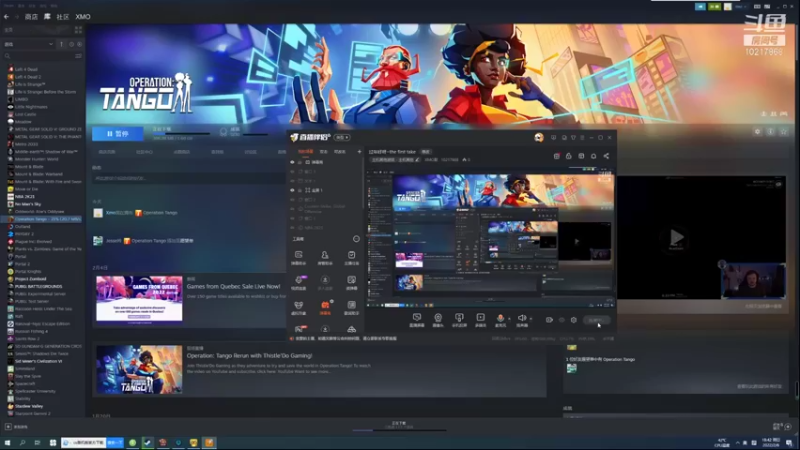This screenshot has width=800, height=450.
Task: Click the share icon in the 直播伴侣 window
Action: click(x=606, y=156)
